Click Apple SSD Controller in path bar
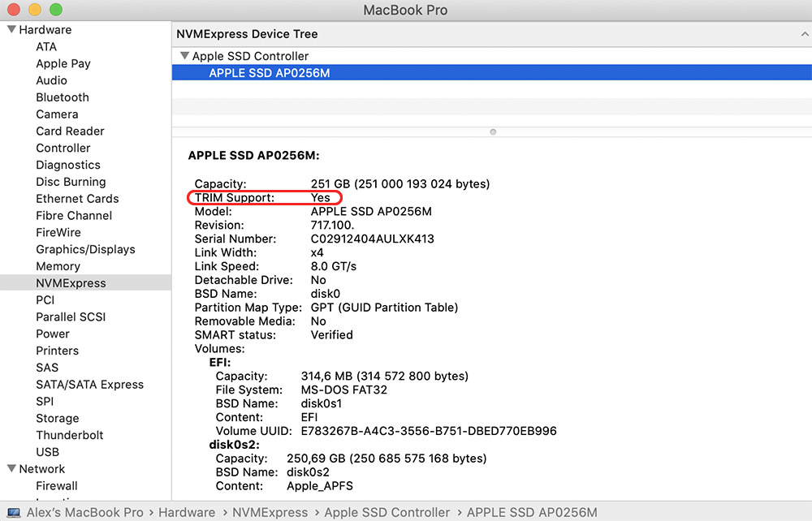The height and width of the screenshot is (521, 812). coord(387,513)
